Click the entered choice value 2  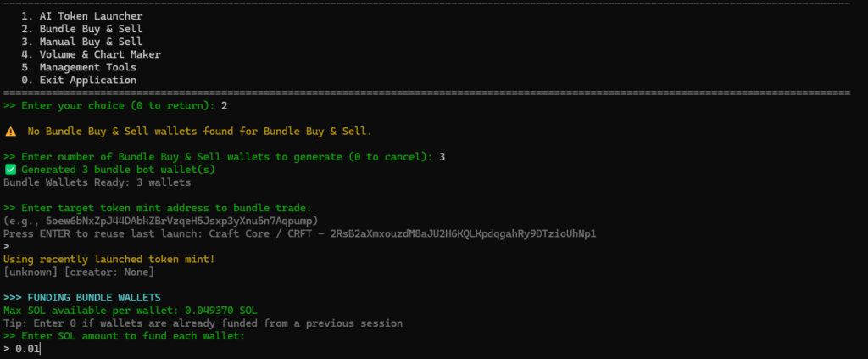[x=224, y=106]
